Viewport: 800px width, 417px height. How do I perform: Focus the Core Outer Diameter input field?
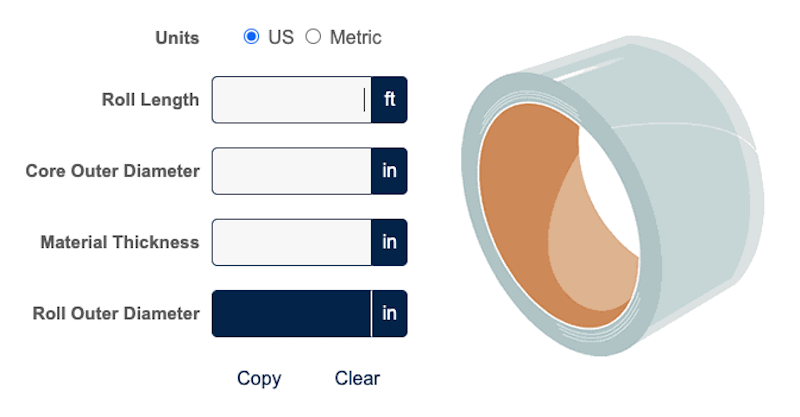[x=290, y=171]
